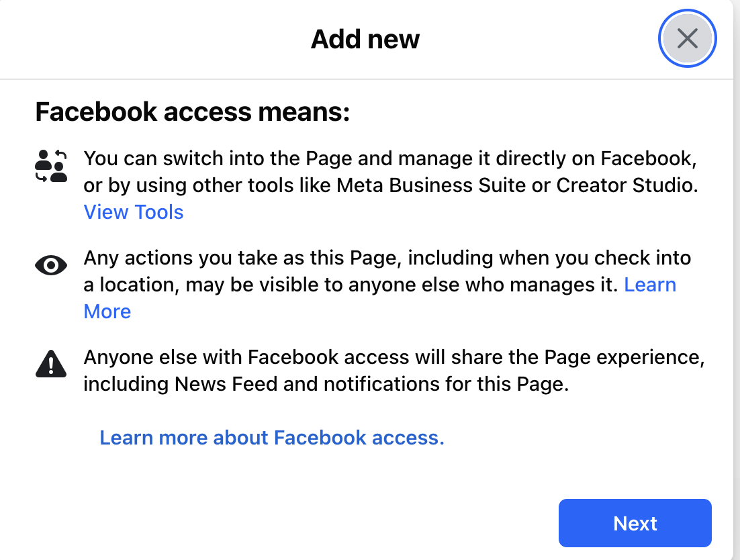Click the paragraph about sharing Page experience

point(393,371)
